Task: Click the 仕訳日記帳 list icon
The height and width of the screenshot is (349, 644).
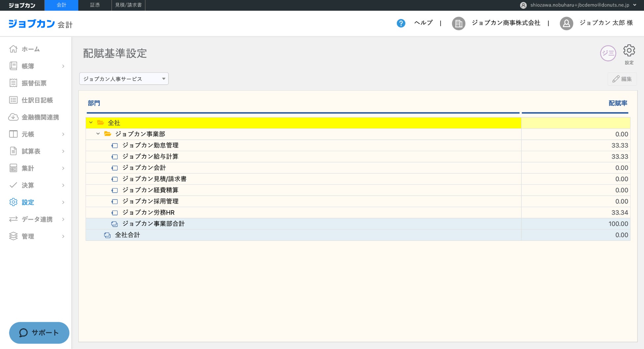Action: (x=13, y=100)
